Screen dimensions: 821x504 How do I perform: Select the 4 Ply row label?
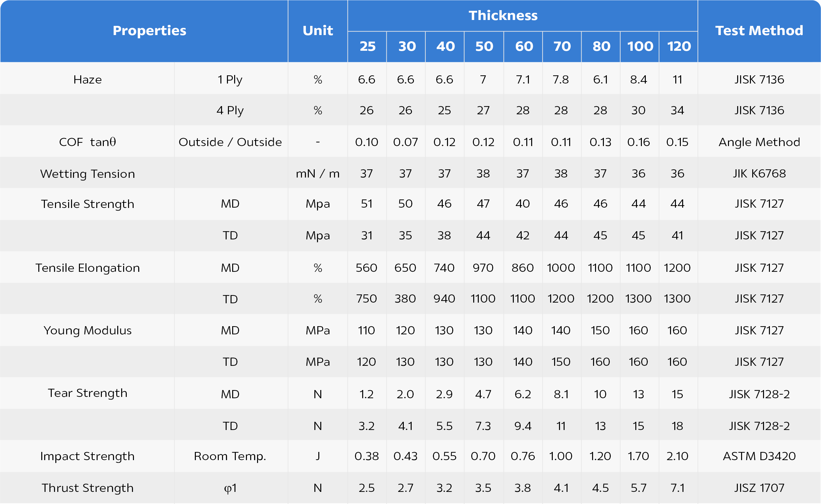click(x=230, y=110)
